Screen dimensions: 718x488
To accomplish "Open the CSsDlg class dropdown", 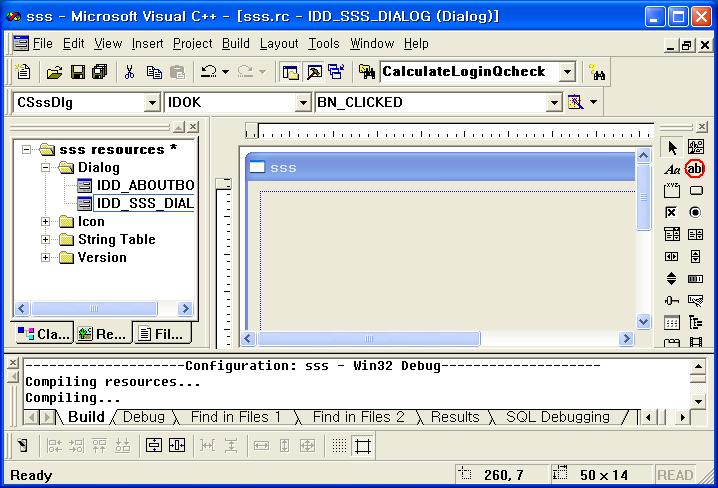I will click(x=152, y=103).
